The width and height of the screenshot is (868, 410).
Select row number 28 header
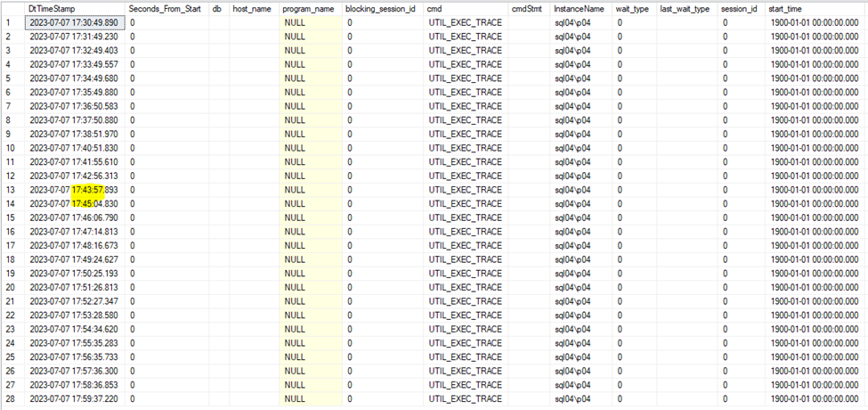click(9, 398)
